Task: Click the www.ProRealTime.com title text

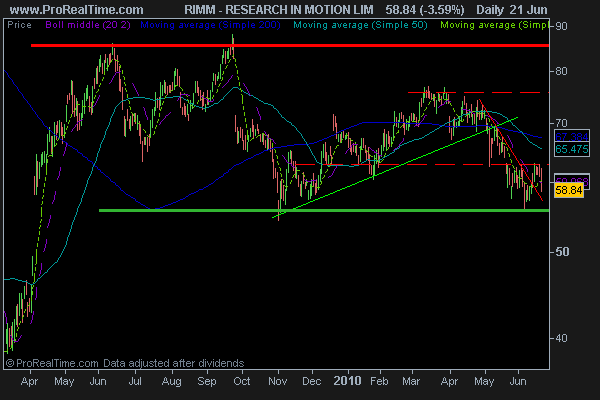Action: [x=77, y=10]
